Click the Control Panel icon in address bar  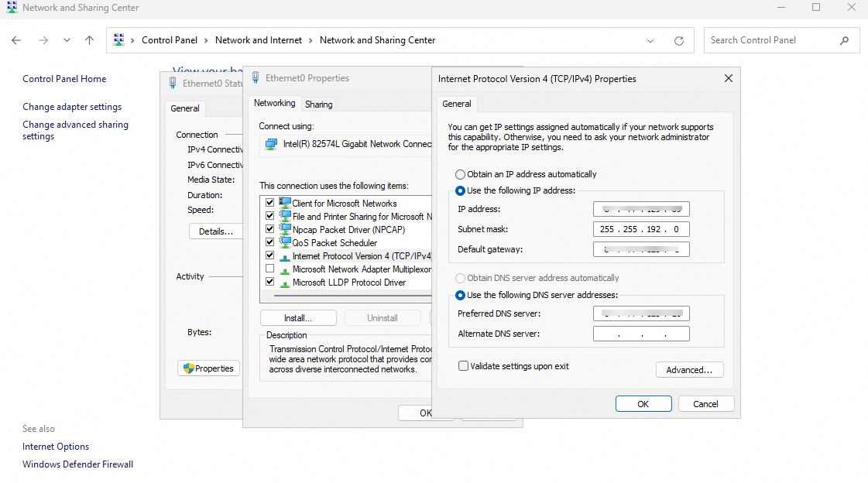[x=118, y=39]
